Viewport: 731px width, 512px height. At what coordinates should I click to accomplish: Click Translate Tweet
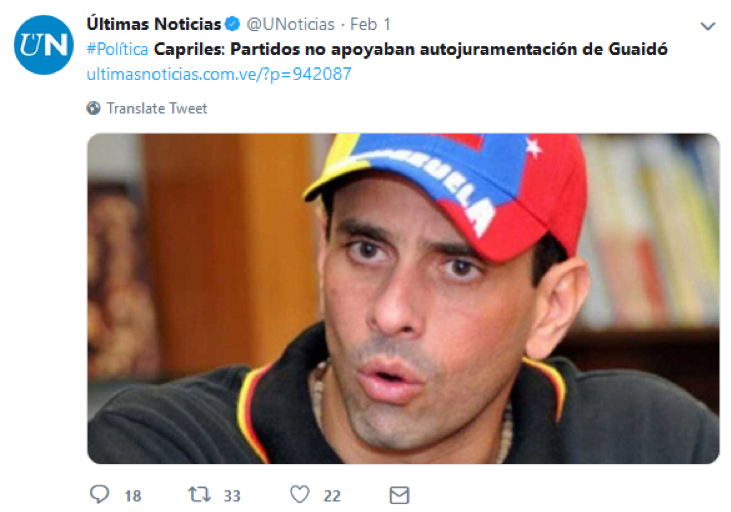coord(157,108)
